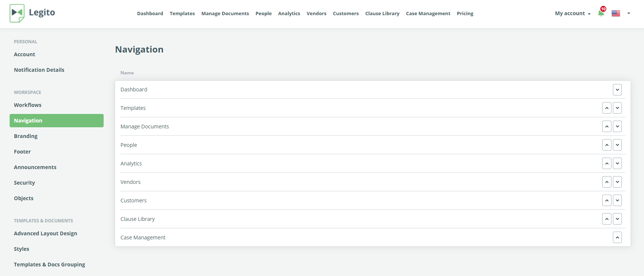Expand the My account dropdown

pos(572,13)
